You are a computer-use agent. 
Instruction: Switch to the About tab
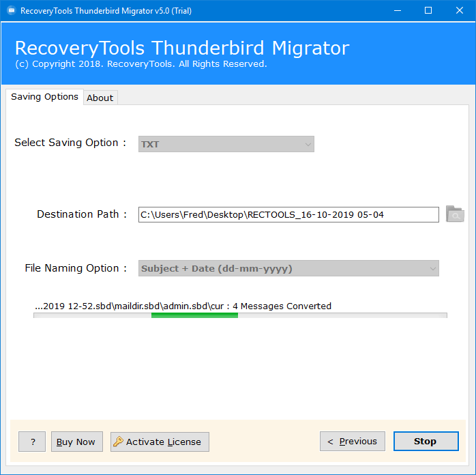[x=100, y=98]
